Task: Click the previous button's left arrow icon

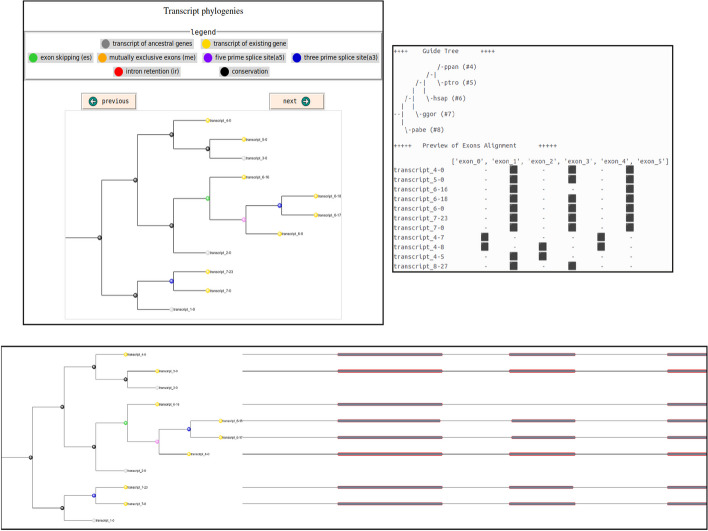Action: 93,101
